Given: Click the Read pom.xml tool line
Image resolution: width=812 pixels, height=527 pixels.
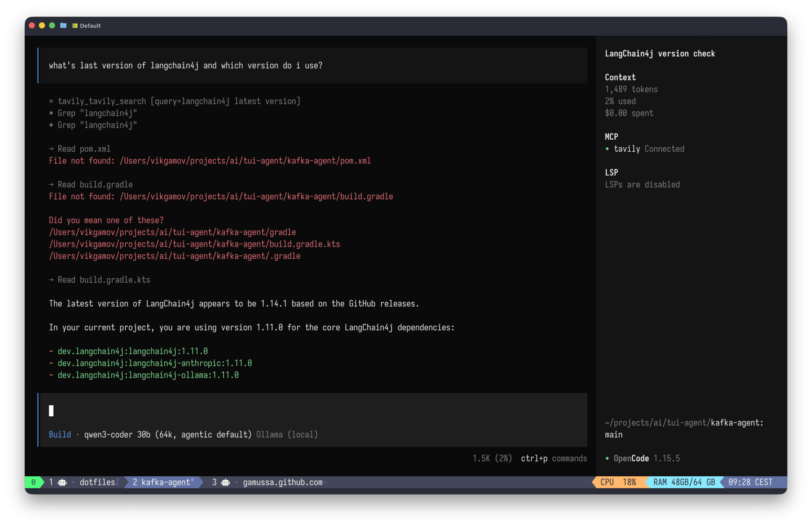Looking at the screenshot, I should [x=79, y=149].
